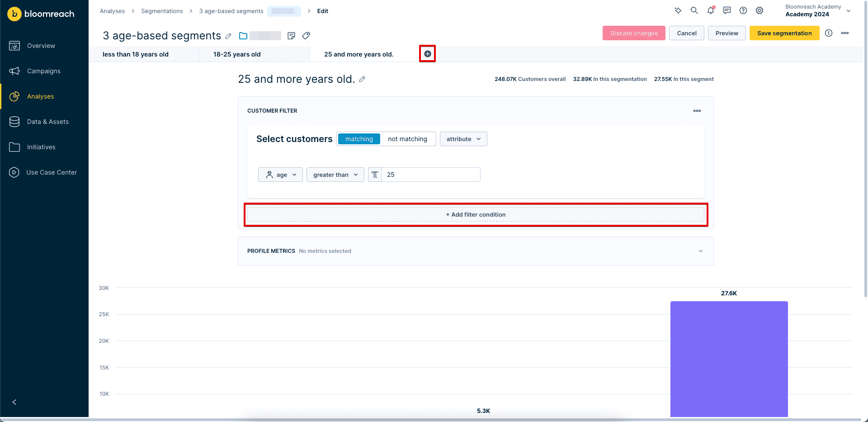Image resolution: width=868 pixels, height=422 pixels.
Task: Open the notifications bell
Action: pos(711,10)
